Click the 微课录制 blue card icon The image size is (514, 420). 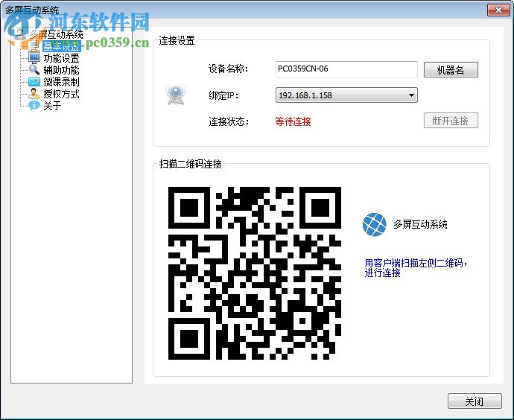point(34,82)
